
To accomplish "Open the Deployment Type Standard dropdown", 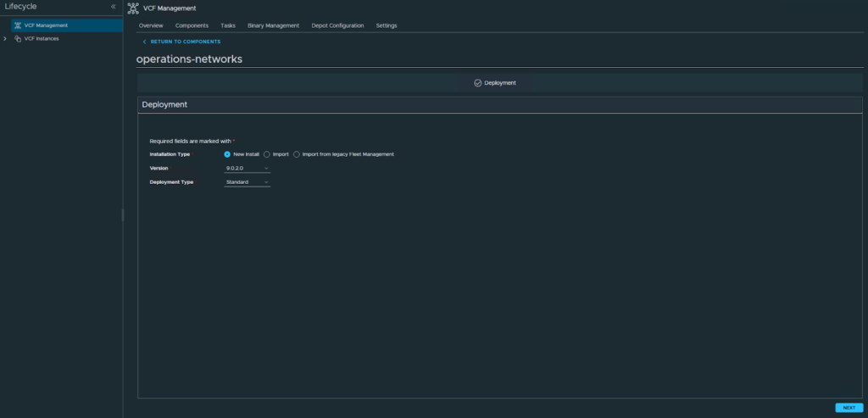I will pyautogui.click(x=247, y=182).
